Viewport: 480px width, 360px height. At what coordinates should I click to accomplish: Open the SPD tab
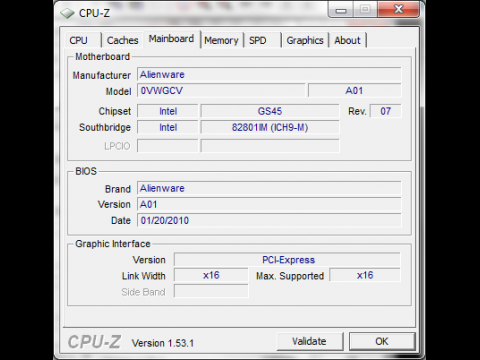(x=258, y=40)
